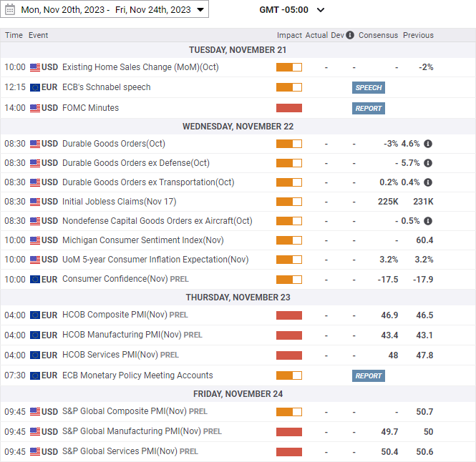Click the date range text field
This screenshot has width=476, height=462.
tap(106, 10)
